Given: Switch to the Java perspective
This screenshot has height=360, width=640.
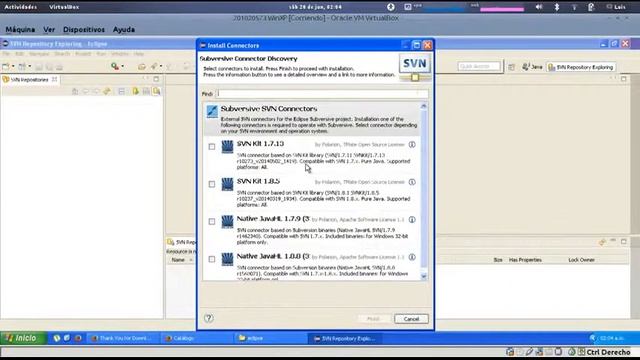Looking at the screenshot, I should point(532,67).
